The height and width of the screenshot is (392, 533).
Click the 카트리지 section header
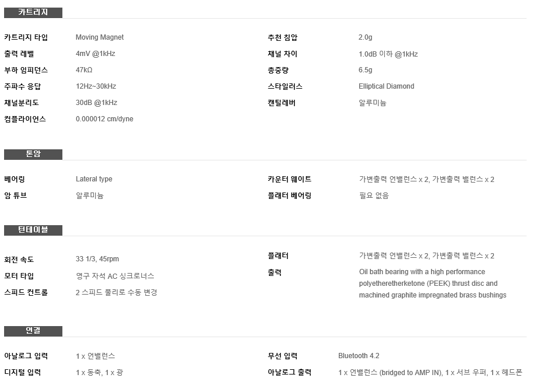click(33, 13)
